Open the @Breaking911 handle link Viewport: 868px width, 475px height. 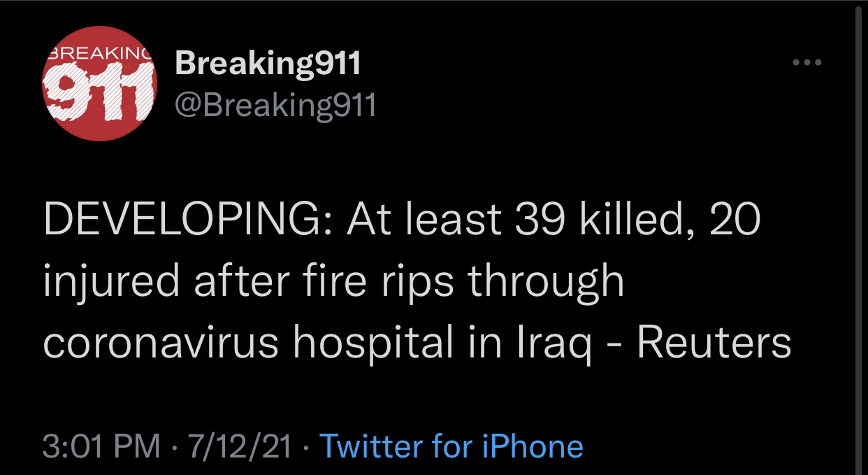click(275, 105)
